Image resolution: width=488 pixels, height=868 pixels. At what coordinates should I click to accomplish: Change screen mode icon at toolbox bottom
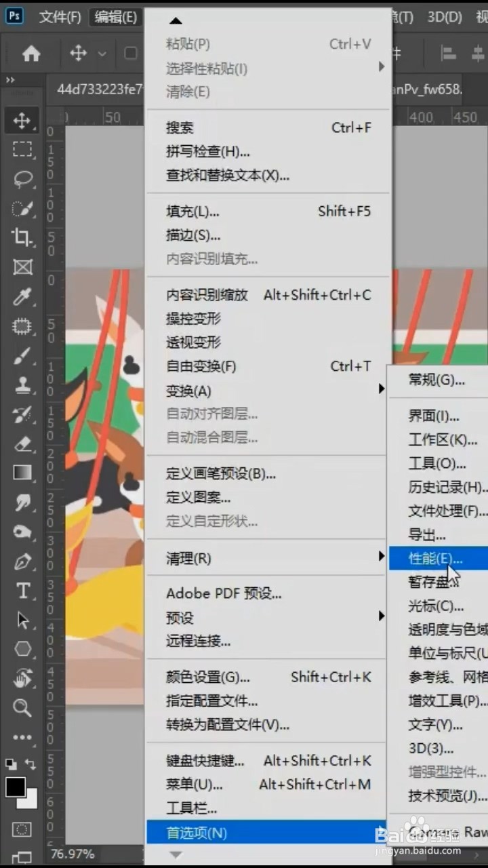point(22,857)
